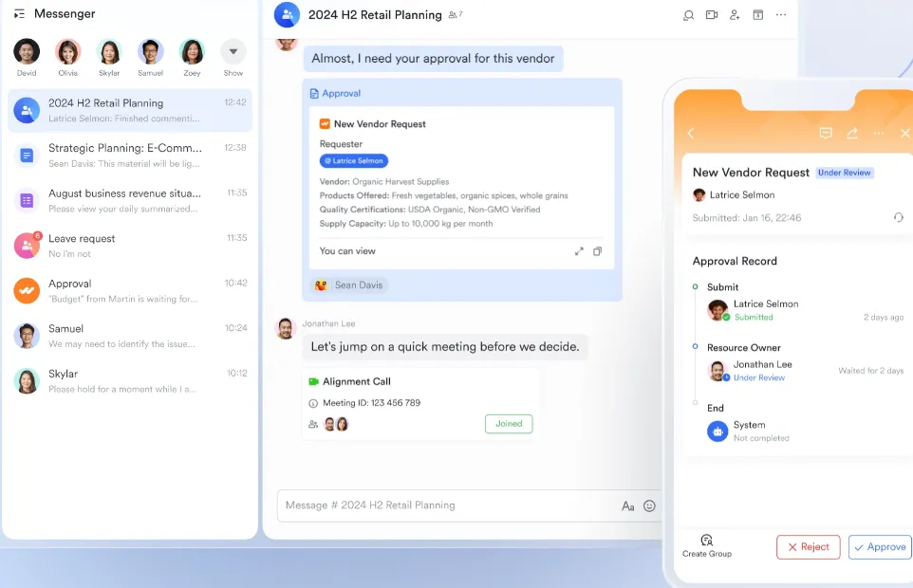Screen dimensions: 913x588
Task: Expand the Show contacts dropdown arrow
Action: pos(233,52)
